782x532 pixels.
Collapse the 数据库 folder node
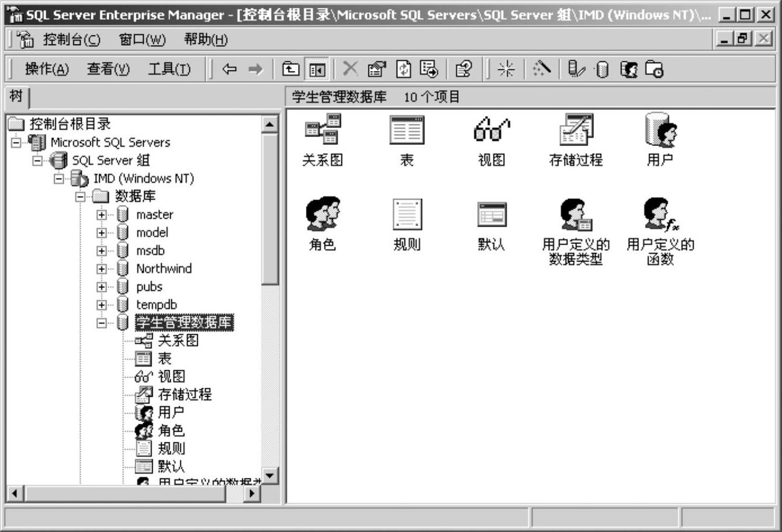tap(80, 197)
